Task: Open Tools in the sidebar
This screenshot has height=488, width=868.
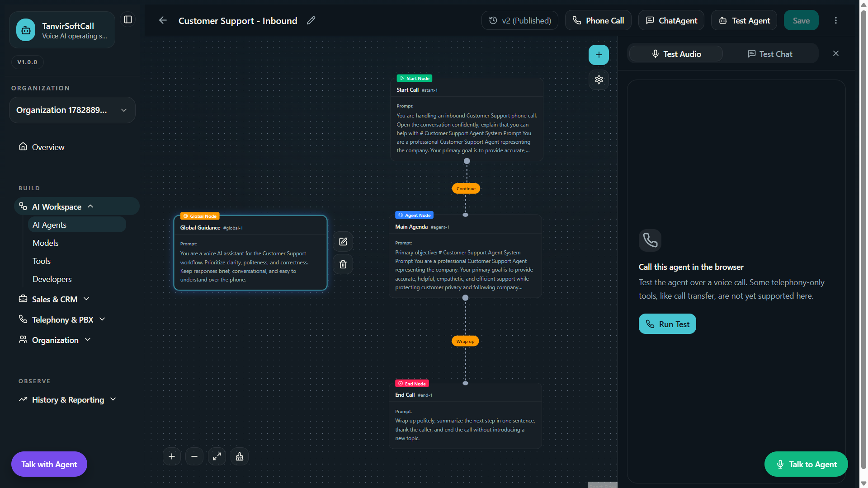Action: [42, 261]
